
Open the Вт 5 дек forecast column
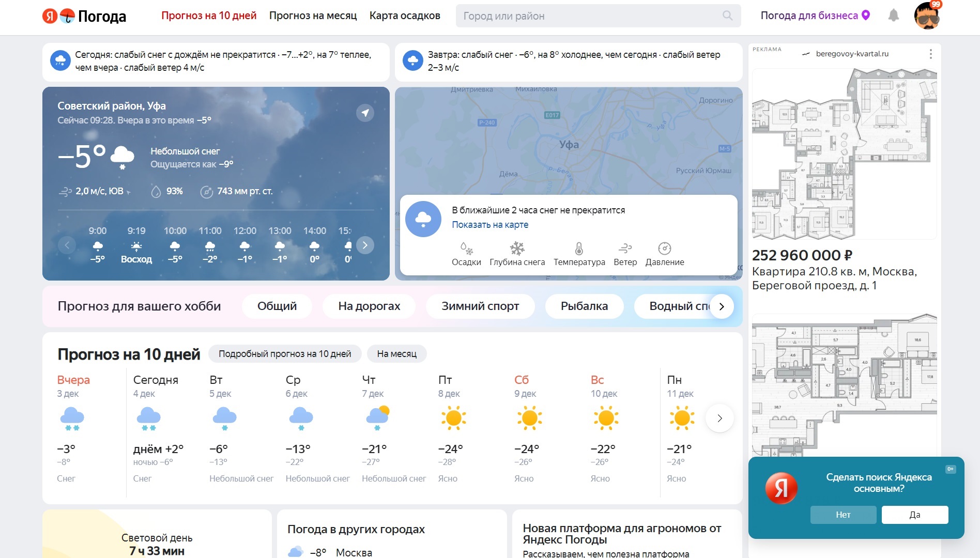[241, 429]
